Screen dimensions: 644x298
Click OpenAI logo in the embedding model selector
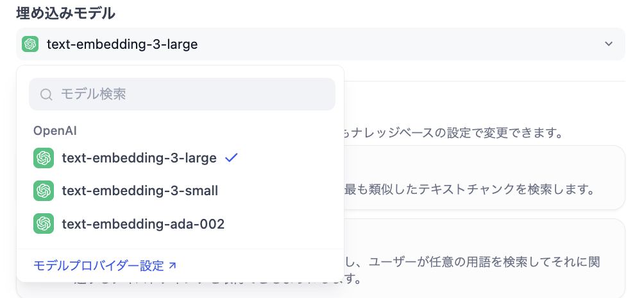(30, 44)
